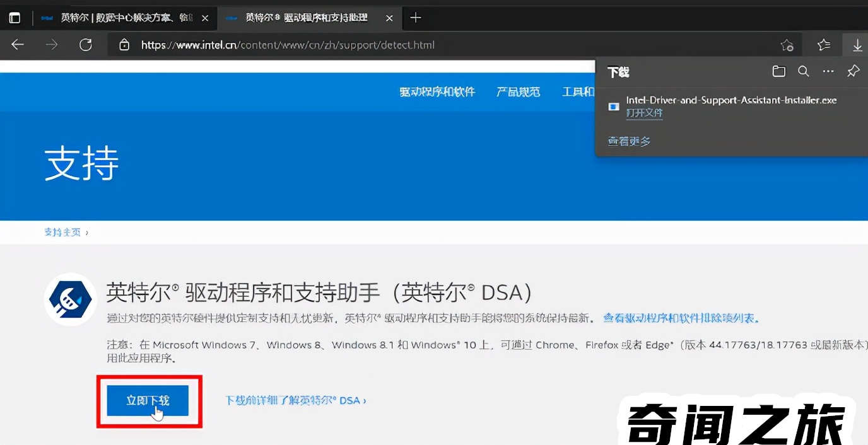Click 打开文件 under the installer download

(644, 113)
